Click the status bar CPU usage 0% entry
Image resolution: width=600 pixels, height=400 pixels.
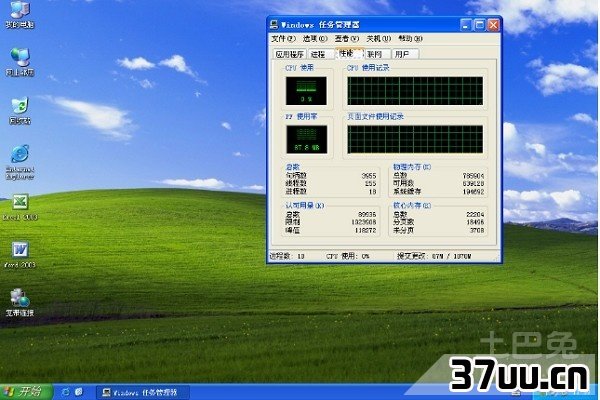click(x=347, y=256)
